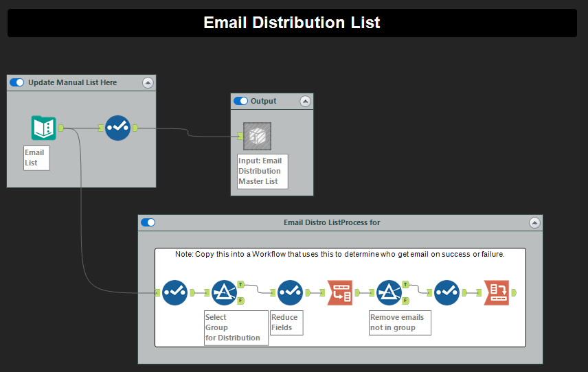This screenshot has height=372, width=588.
Task: Collapse the Email Distro ListProcess container
Action: click(534, 222)
